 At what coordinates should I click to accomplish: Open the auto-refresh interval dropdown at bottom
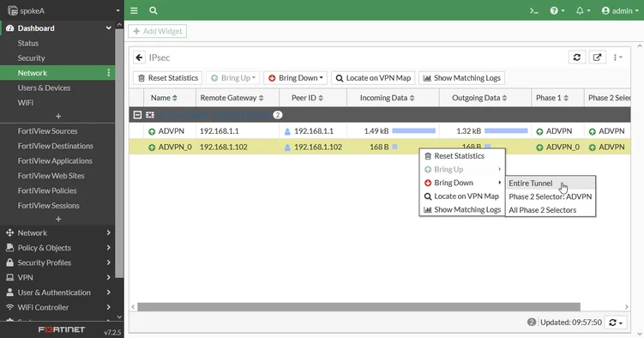pyautogui.click(x=616, y=323)
